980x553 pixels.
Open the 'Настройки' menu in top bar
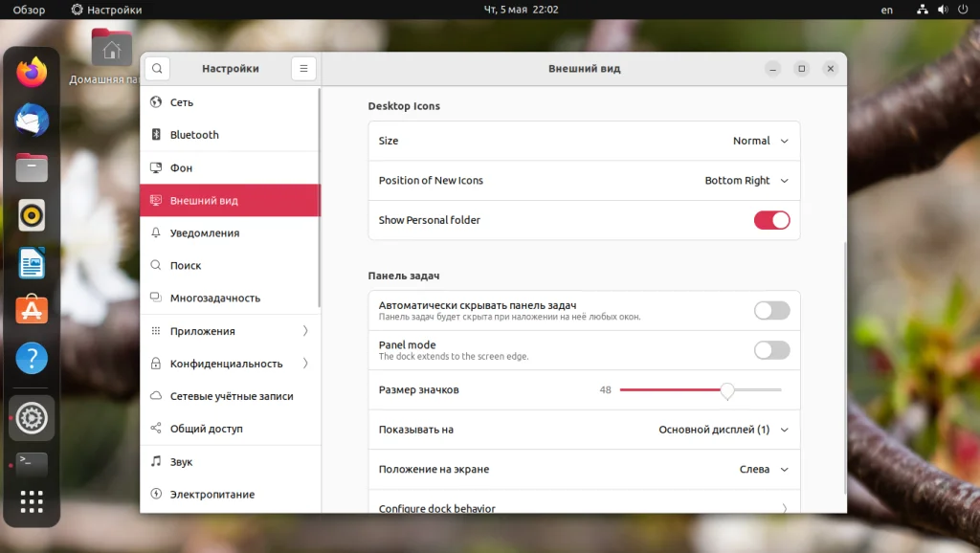(x=105, y=10)
